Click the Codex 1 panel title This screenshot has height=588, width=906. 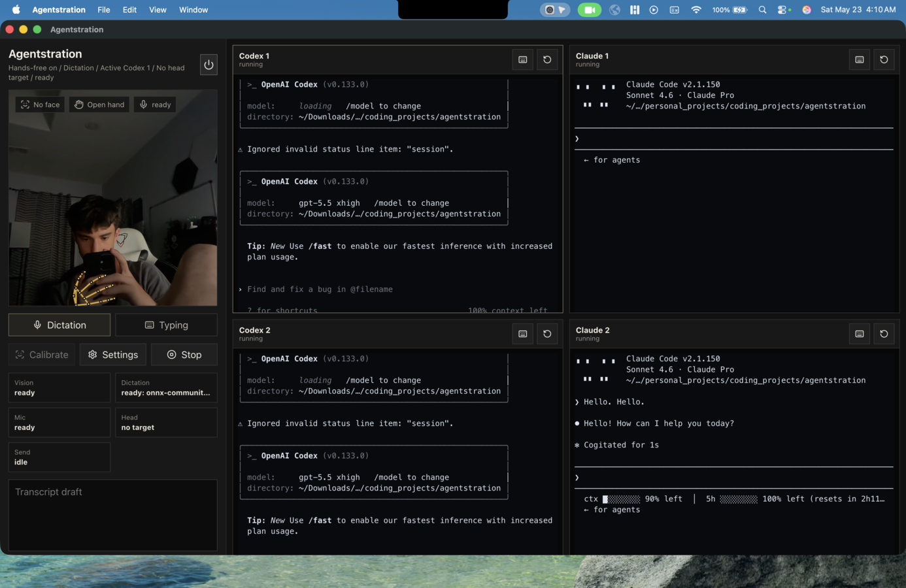point(254,56)
